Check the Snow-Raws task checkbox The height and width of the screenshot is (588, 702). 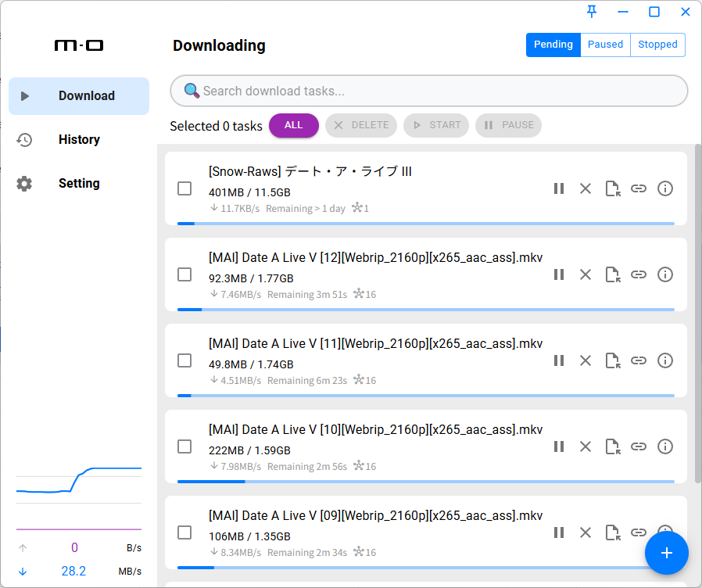[x=184, y=188]
